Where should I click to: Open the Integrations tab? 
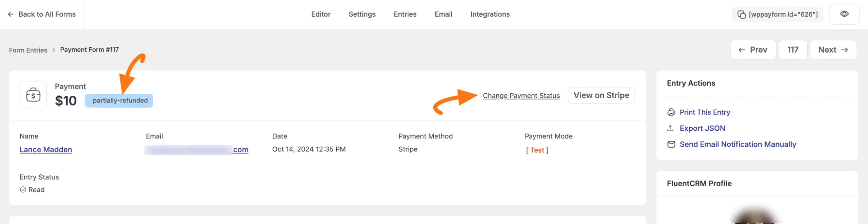tap(490, 14)
